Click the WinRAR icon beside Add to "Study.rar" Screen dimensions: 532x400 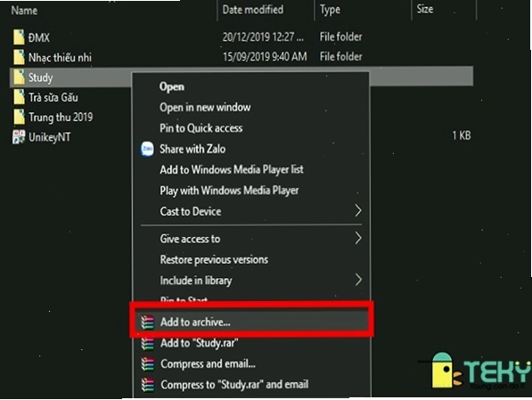click(x=148, y=343)
